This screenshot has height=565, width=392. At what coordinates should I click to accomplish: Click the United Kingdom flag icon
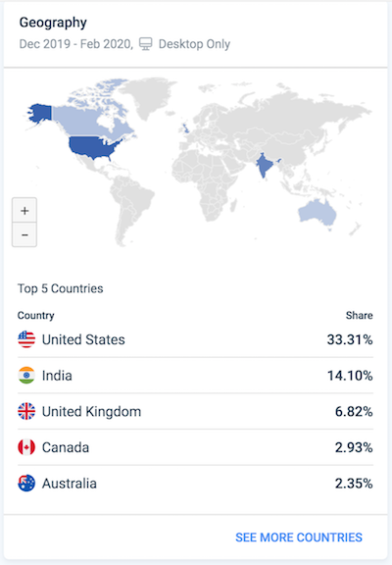(26, 412)
